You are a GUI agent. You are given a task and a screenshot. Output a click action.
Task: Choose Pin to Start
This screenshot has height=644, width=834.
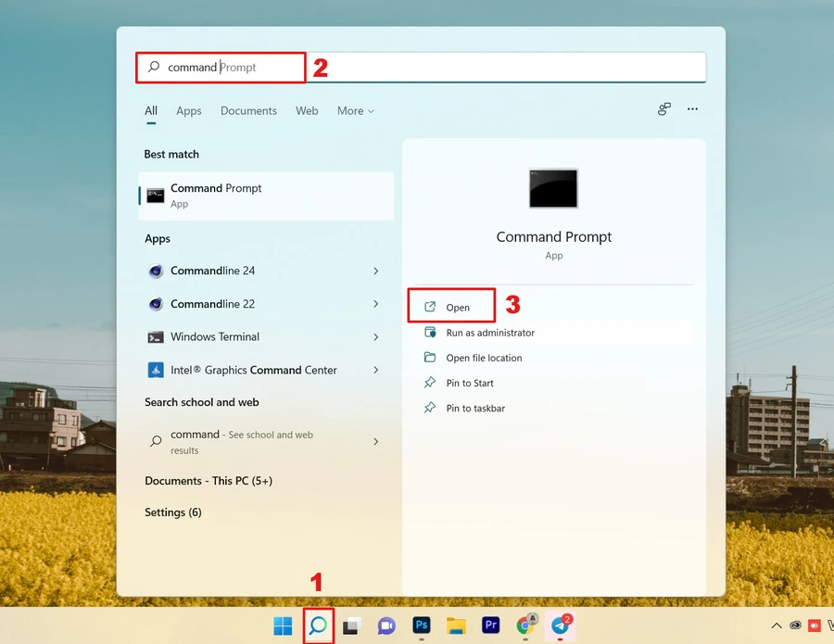pos(554,383)
